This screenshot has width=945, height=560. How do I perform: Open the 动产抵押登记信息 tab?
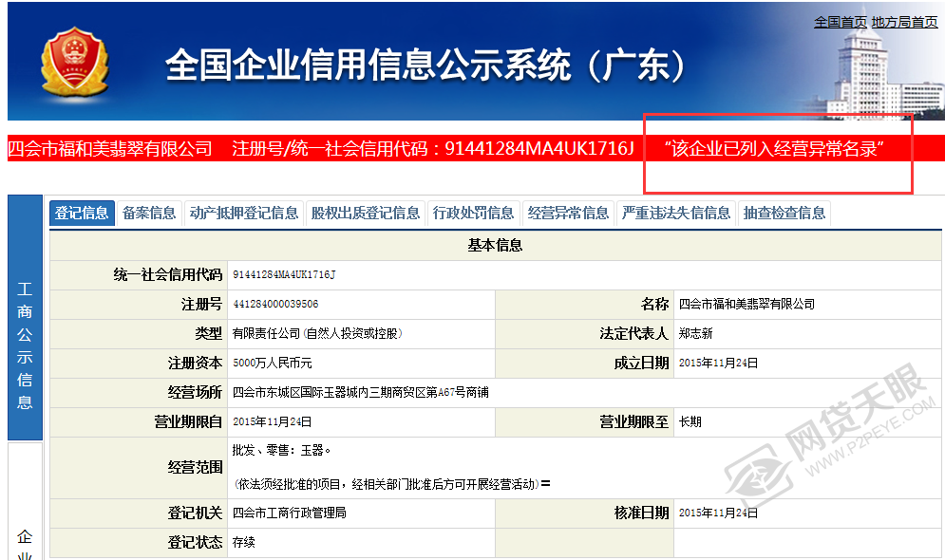pyautogui.click(x=244, y=213)
